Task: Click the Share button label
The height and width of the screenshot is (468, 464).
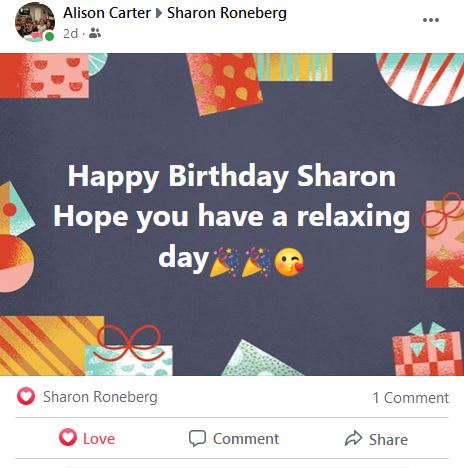Action: (388, 440)
